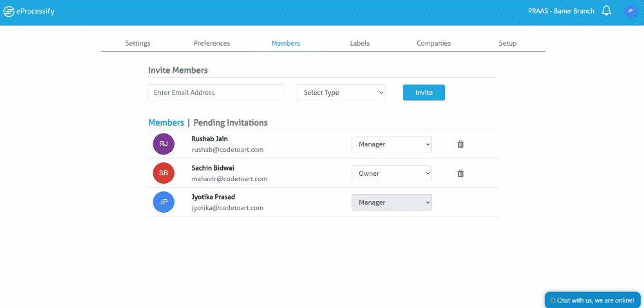Open the notifications bell
This screenshot has height=308, width=644.
(x=606, y=11)
